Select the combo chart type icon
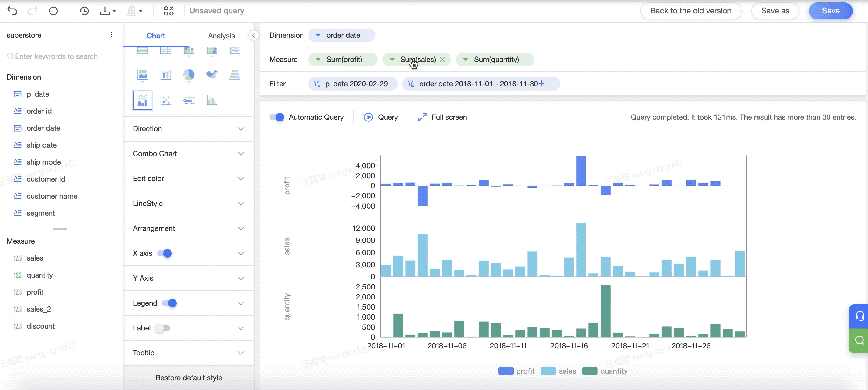This screenshot has width=868, height=390. [143, 100]
